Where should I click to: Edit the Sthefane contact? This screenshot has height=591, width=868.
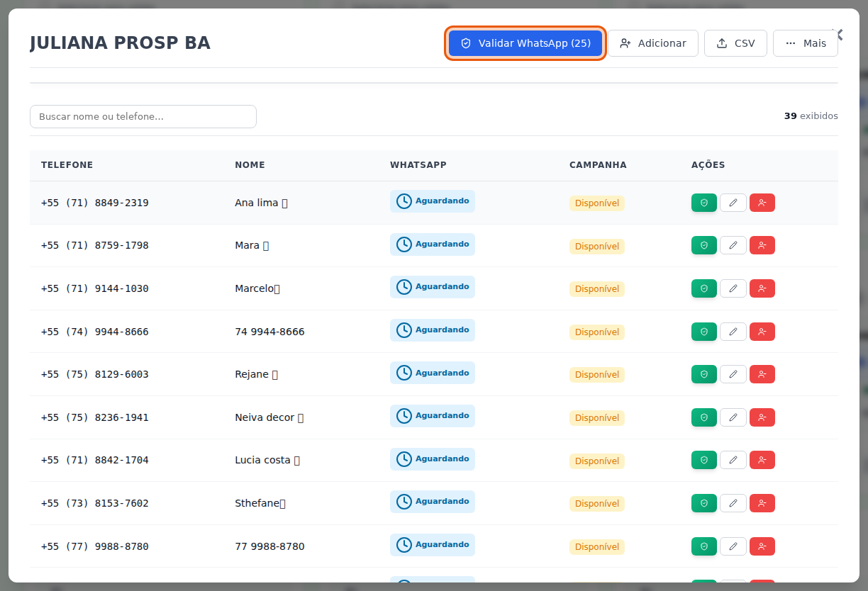pyautogui.click(x=733, y=503)
